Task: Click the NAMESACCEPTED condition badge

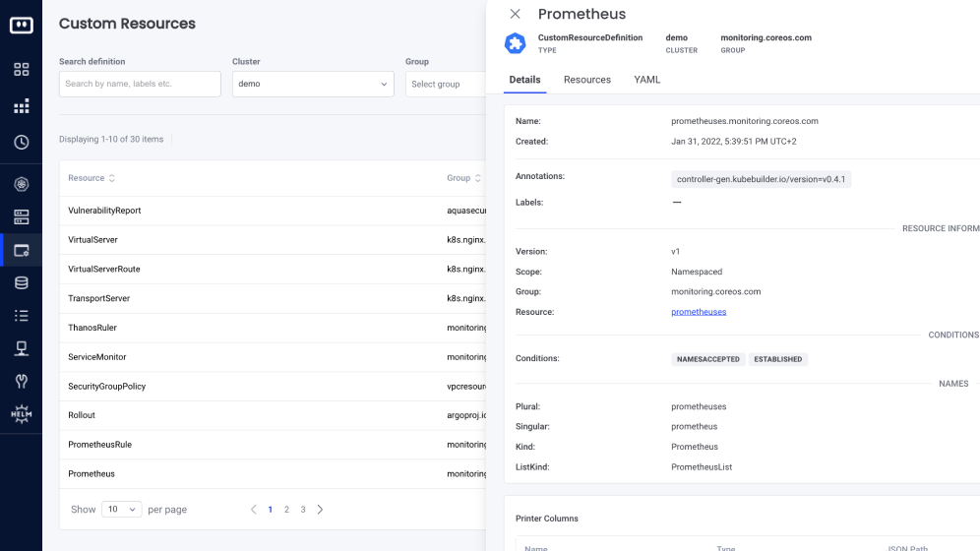Action: click(x=708, y=359)
